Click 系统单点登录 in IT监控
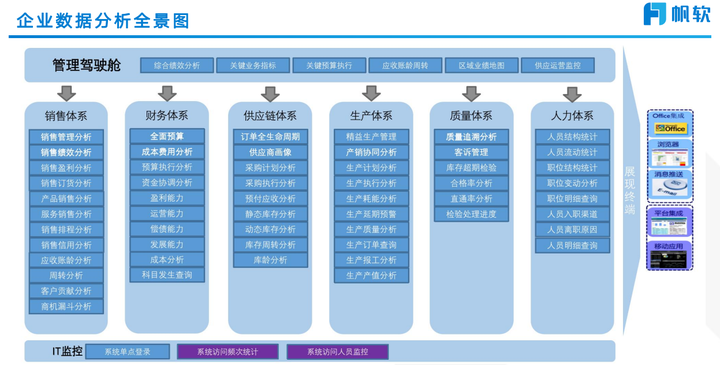Screen dimensions: 720x365 click(x=128, y=352)
